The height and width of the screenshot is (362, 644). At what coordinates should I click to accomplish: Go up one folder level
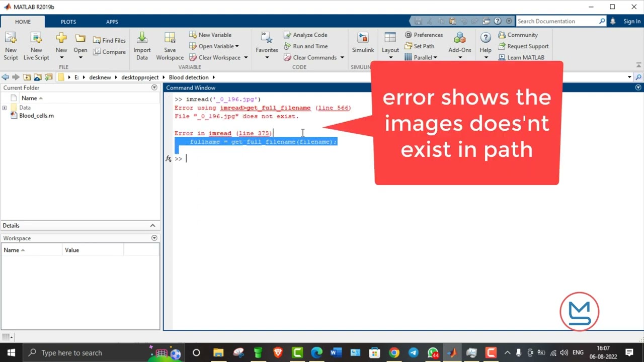pyautogui.click(x=27, y=77)
